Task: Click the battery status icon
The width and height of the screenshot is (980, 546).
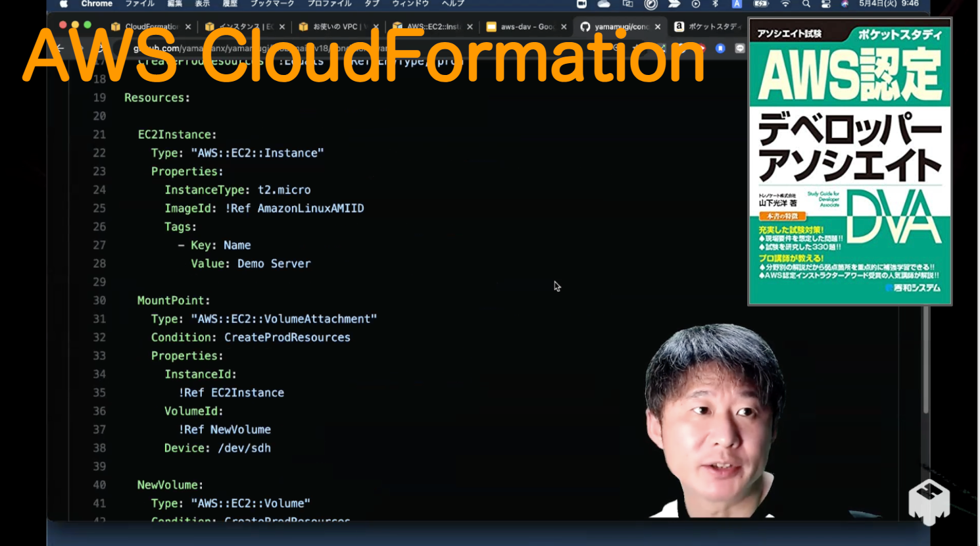Action: 761,4
